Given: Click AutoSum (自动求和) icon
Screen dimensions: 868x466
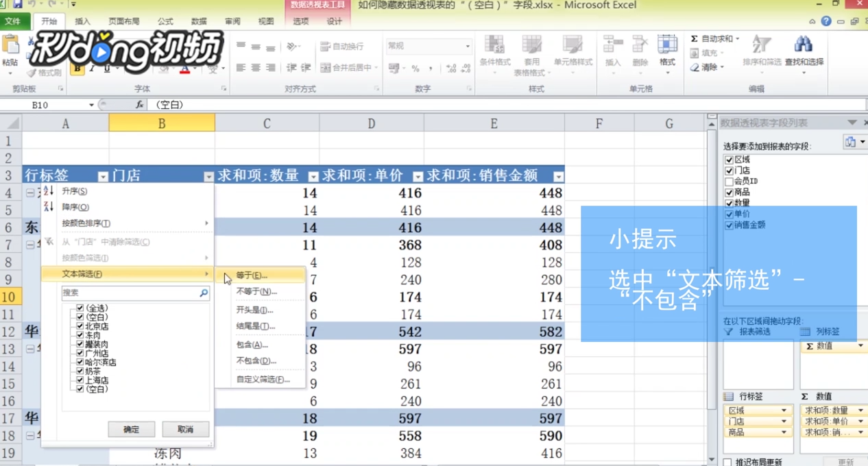Looking at the screenshot, I should click(695, 39).
